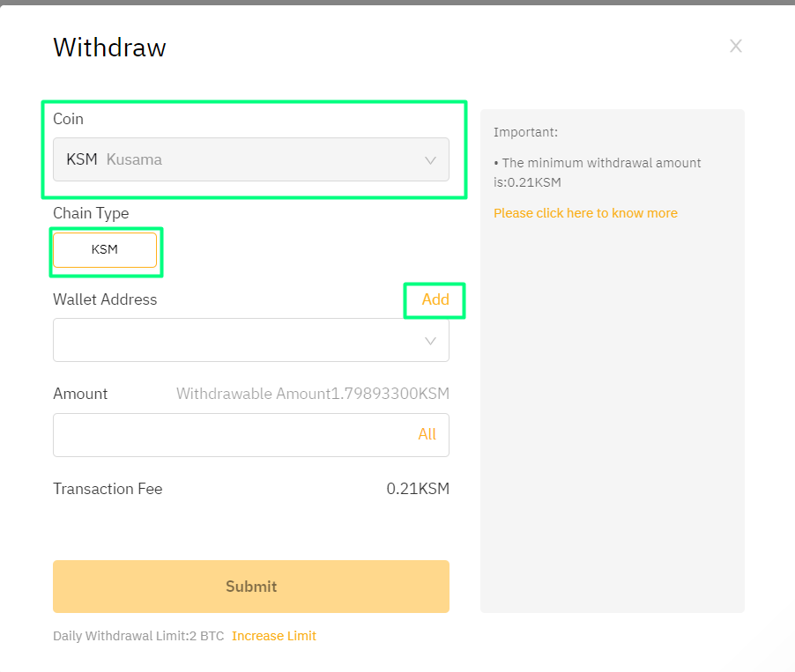Click the Withdrawable Amount balance text
This screenshot has height=672, width=795.
pos(312,394)
